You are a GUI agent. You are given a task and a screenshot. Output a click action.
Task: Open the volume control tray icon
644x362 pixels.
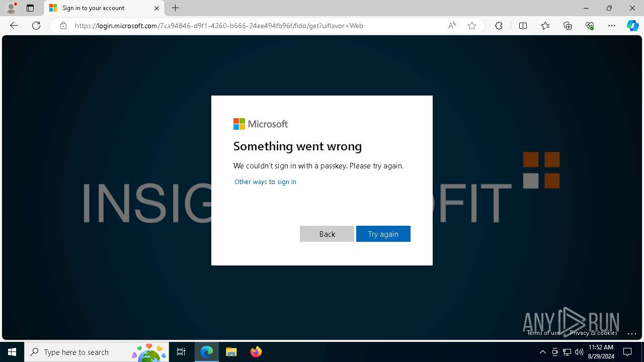[x=579, y=352]
